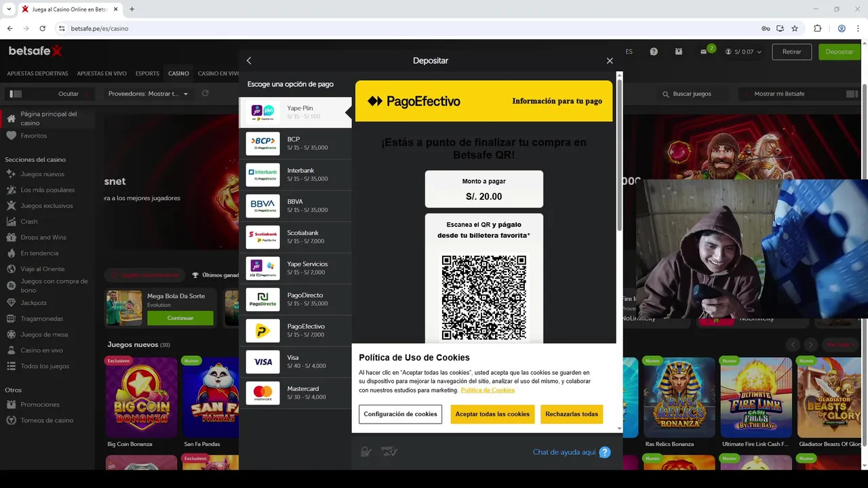Screen dimensions: 868x488
Task: Open Proveedores dropdown
Action: [x=149, y=94]
